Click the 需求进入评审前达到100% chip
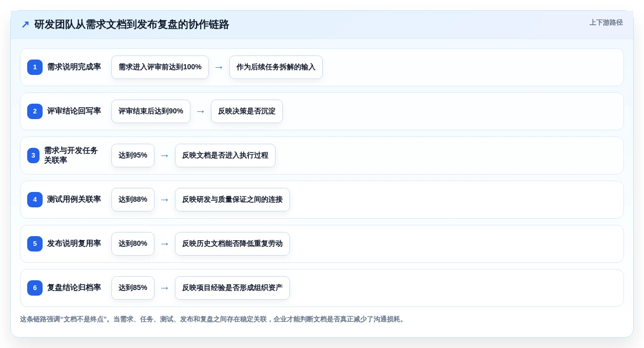Viewport: 644px width, 348px height. (x=160, y=67)
